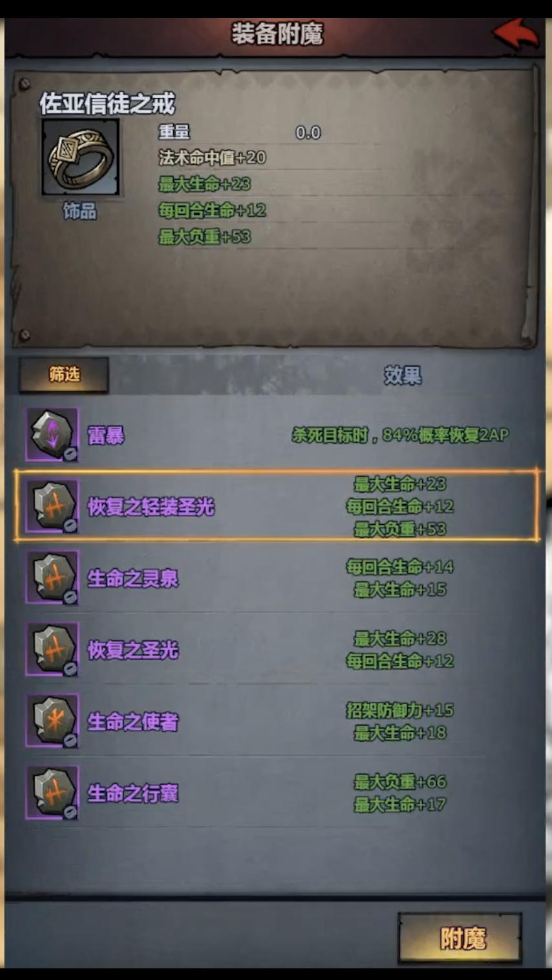The width and height of the screenshot is (552, 980).
Task: Open the 筛选 filter button
Action: pos(64,375)
